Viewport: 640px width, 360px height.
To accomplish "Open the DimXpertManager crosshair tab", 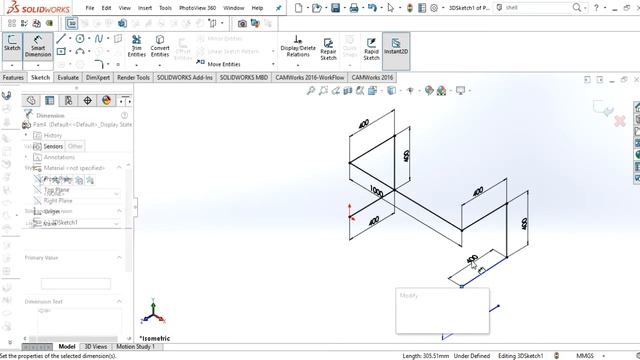I will 87,100.
